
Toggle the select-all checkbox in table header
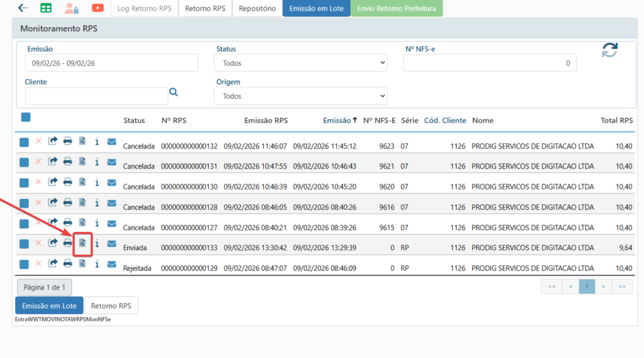pos(26,117)
